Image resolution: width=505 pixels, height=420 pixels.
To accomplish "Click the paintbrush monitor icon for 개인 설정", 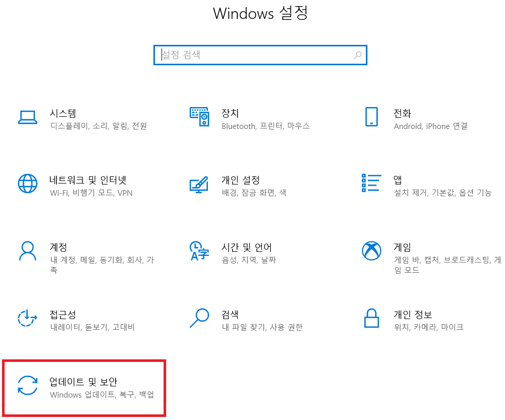I will pos(199,185).
